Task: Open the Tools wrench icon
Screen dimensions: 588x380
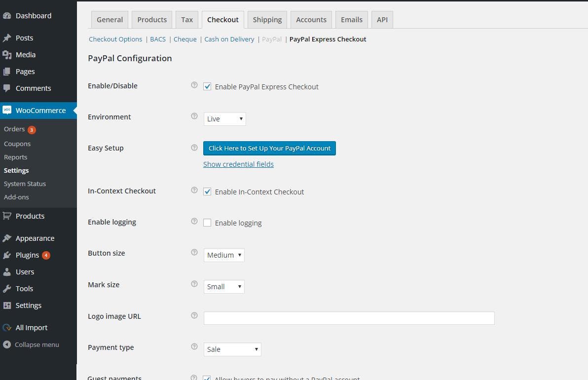Action: 8,289
